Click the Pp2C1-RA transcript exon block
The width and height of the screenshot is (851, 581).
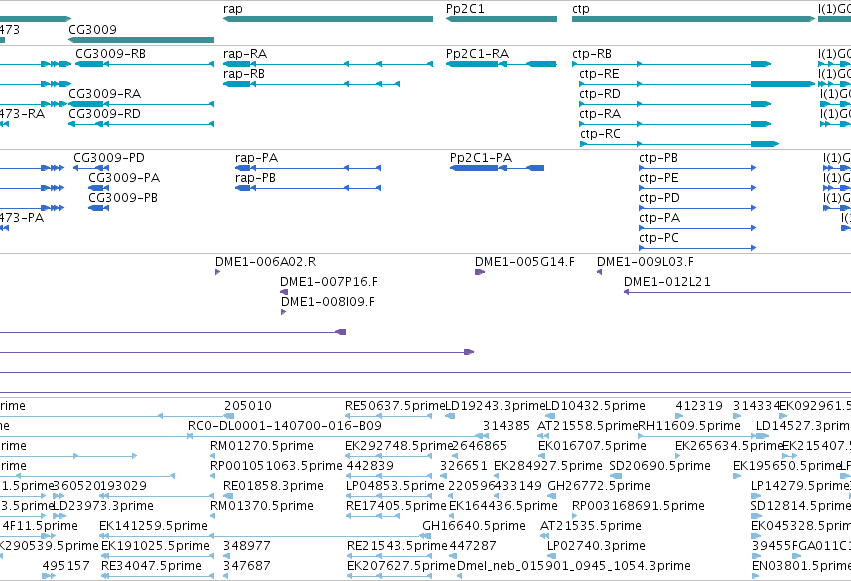click(x=472, y=64)
